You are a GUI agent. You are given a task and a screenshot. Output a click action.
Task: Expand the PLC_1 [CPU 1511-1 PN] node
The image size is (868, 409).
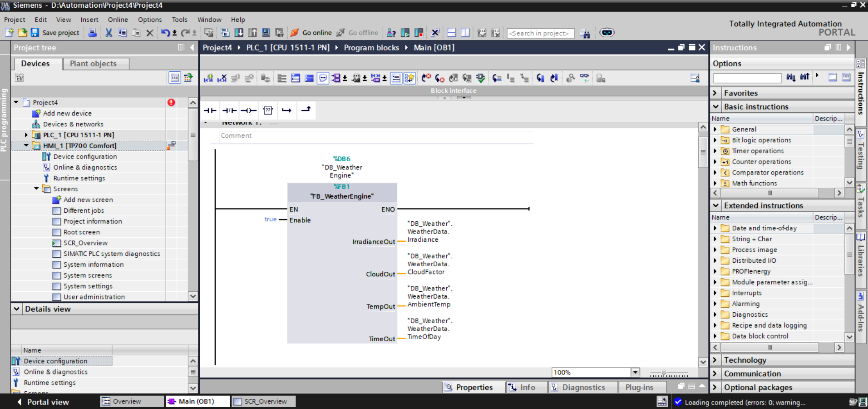(26, 135)
